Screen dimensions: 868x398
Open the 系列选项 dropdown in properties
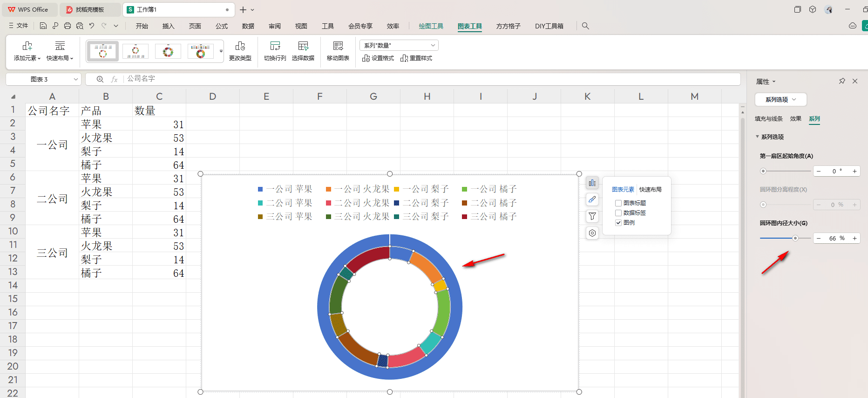point(780,99)
